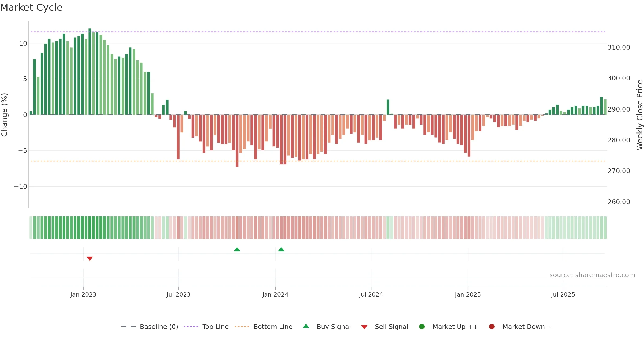Click the −5 label on change axis
Screen dimensions: 644x362
23,151
